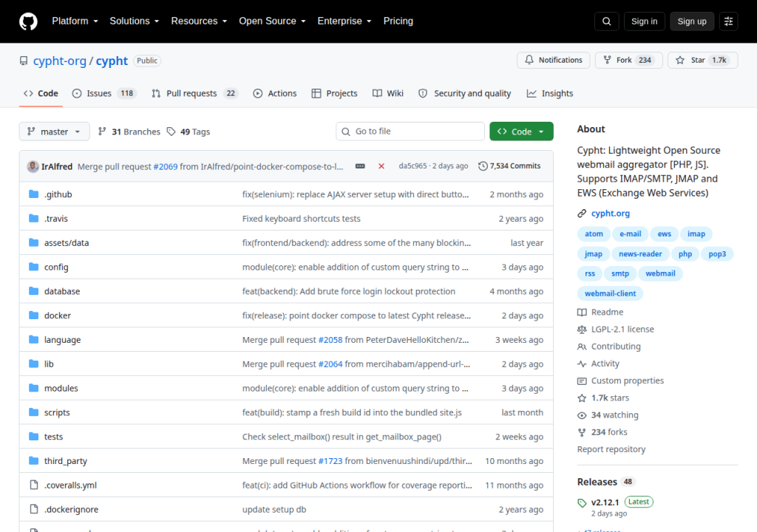Switch to the Pull requests tab
Screen dimensions: 757x532
194,93
